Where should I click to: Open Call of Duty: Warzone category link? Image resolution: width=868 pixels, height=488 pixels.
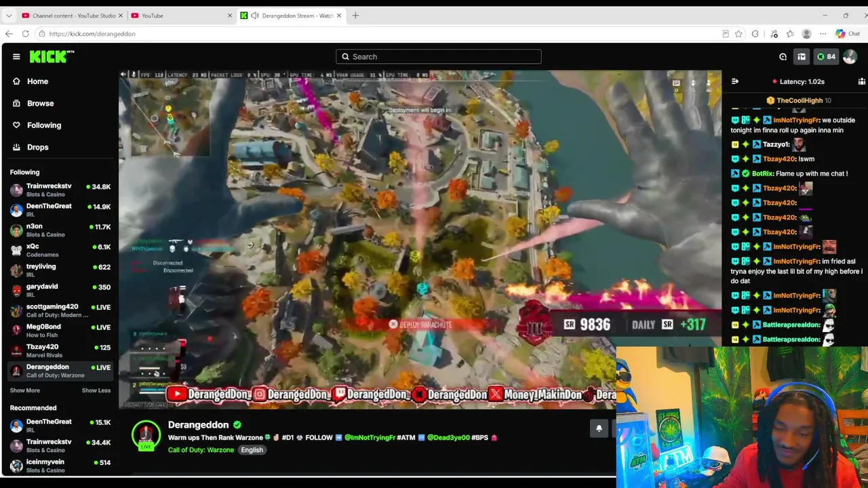coord(201,450)
